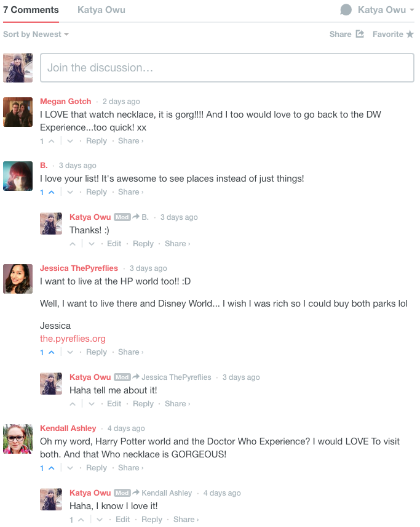Reply to Kendall Ashley's comment
The image size is (420, 527).
97,467
